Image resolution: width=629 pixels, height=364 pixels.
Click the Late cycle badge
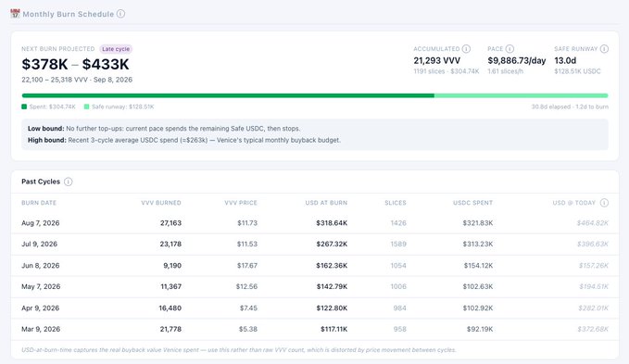116,49
